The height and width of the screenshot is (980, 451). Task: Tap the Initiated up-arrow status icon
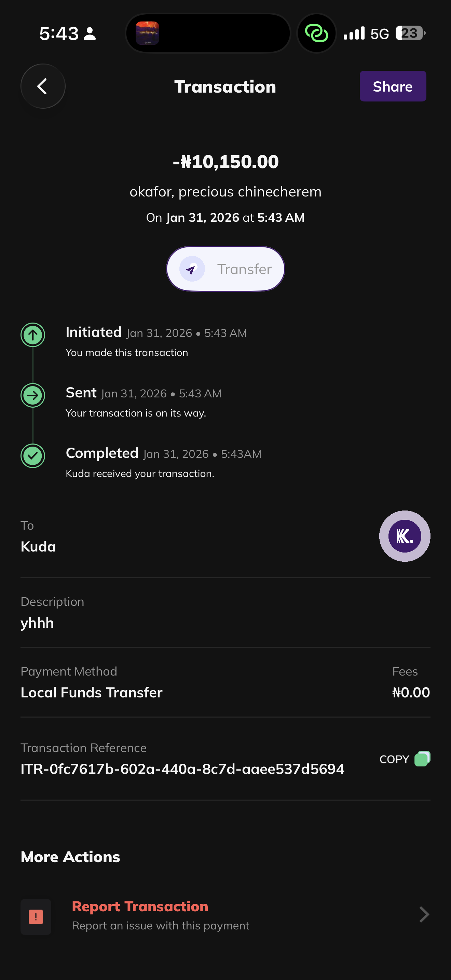(33, 335)
